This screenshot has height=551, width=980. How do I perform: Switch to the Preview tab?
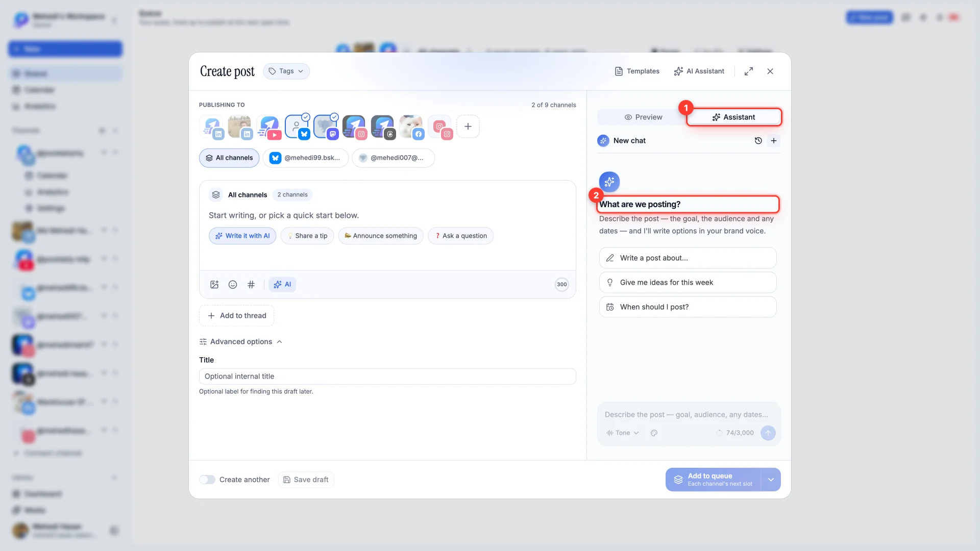pyautogui.click(x=643, y=117)
